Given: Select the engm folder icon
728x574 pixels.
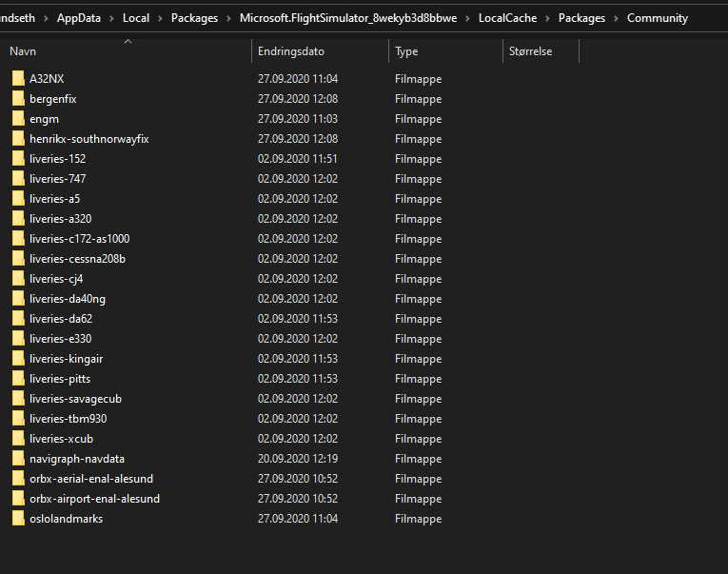Looking at the screenshot, I should click(18, 118).
